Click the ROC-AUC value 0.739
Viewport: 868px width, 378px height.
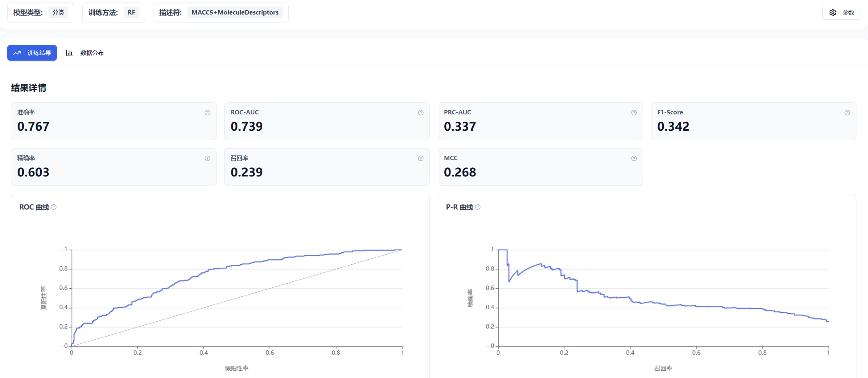click(x=247, y=126)
